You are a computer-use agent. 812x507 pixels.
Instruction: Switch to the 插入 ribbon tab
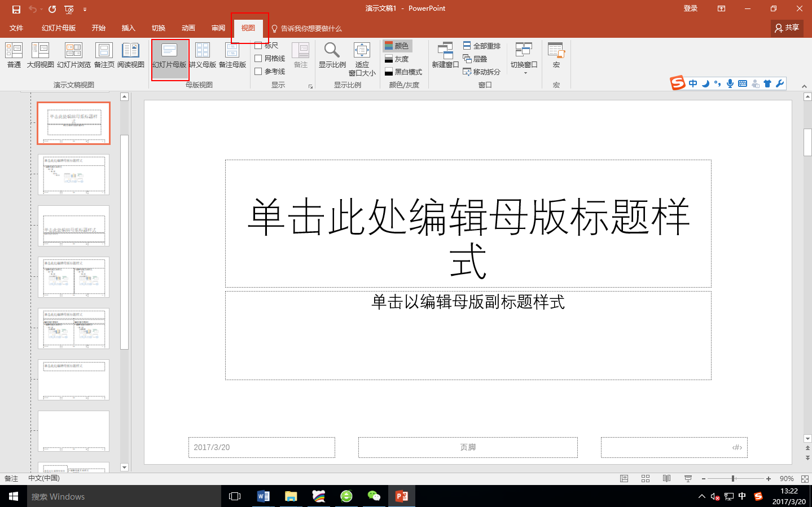click(128, 27)
